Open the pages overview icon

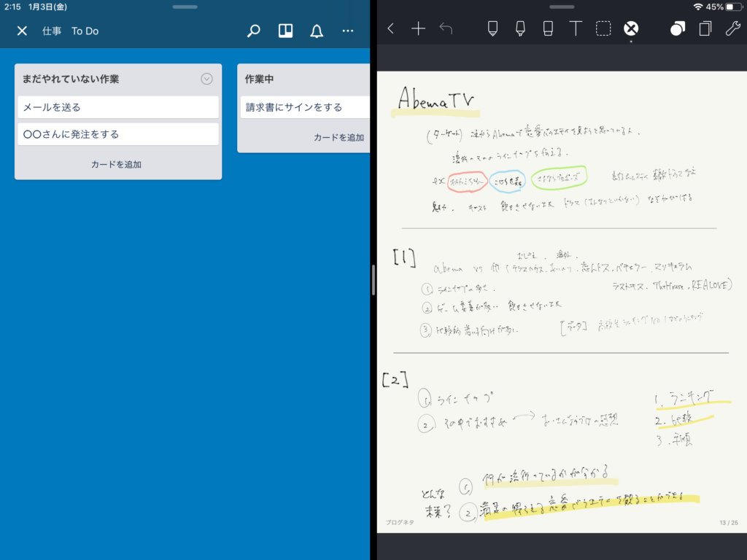705,28
